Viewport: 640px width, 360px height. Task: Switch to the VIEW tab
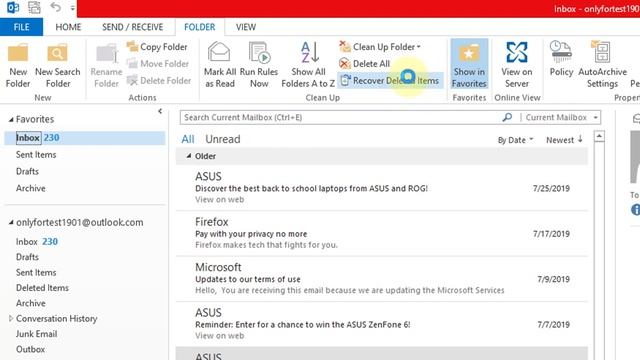click(x=246, y=27)
